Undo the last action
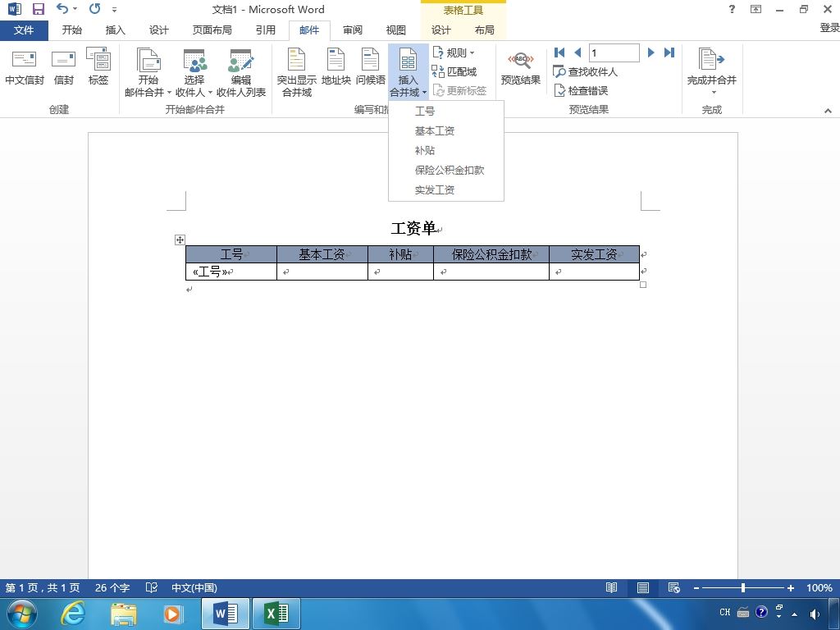Image resolution: width=840 pixels, height=630 pixels. [62, 8]
